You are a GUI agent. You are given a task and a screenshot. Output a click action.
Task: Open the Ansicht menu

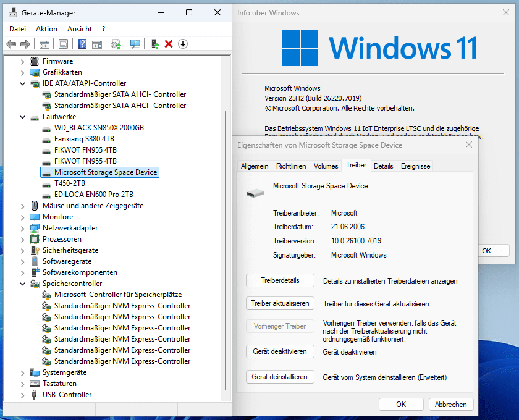point(80,29)
